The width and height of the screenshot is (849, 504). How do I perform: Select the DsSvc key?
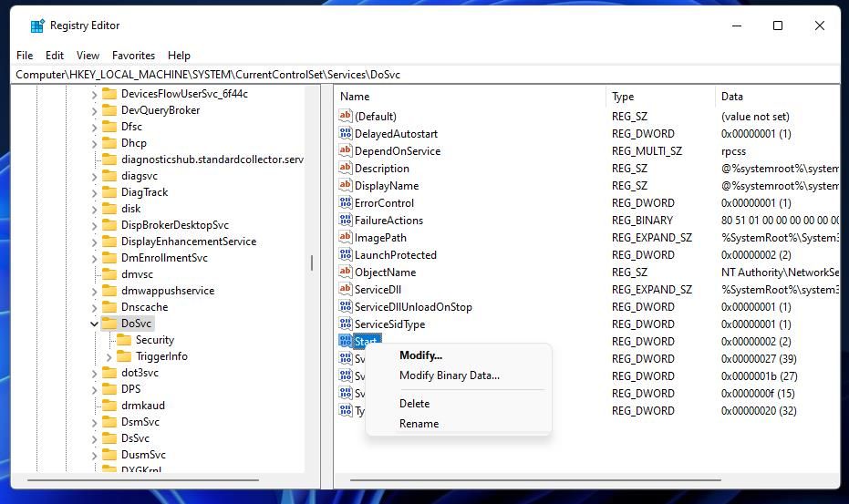pyautogui.click(x=135, y=438)
